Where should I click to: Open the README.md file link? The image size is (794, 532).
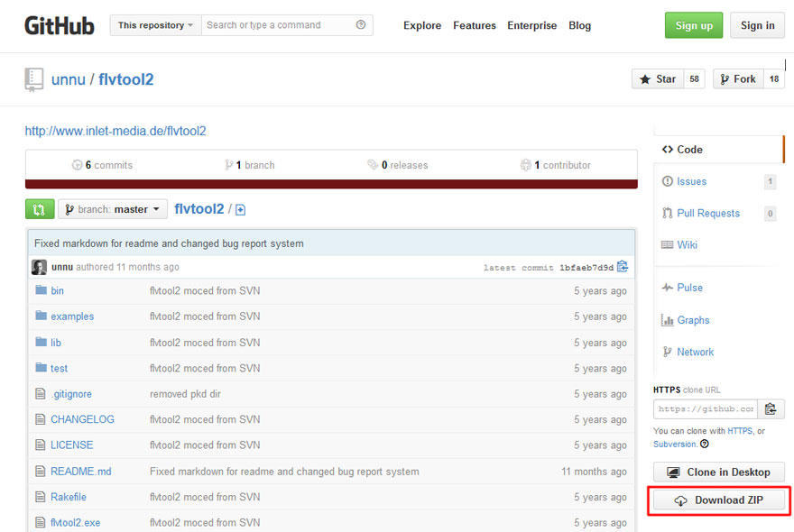(x=81, y=472)
